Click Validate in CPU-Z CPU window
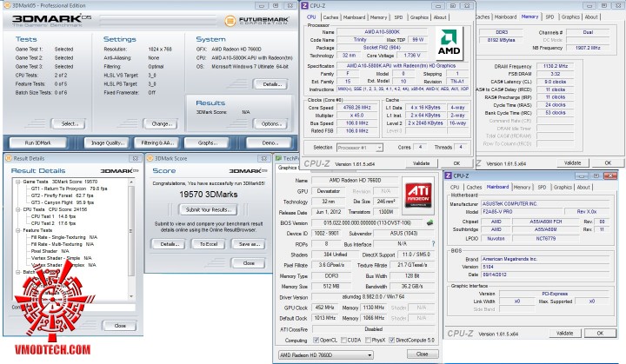This screenshot has width=626, height=364. coord(421,163)
